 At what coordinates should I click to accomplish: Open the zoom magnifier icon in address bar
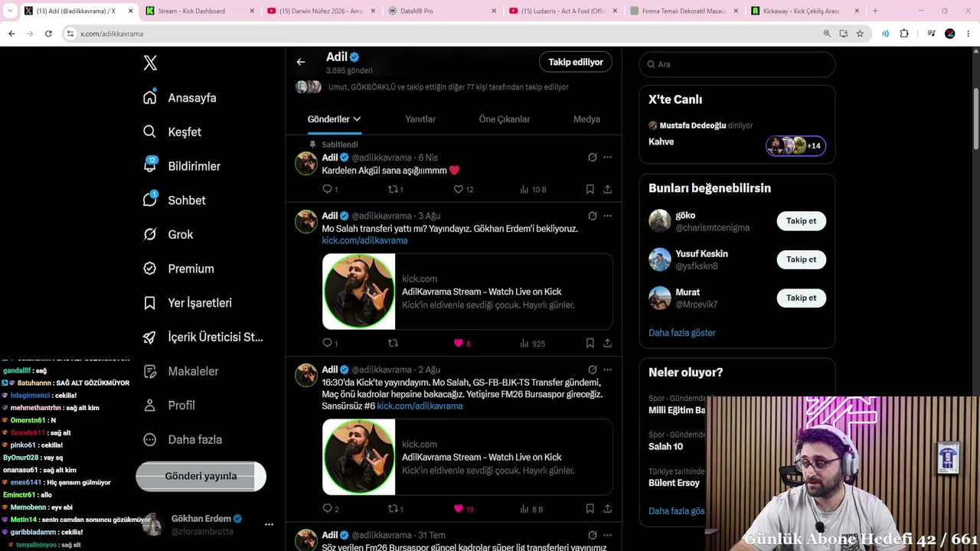tap(827, 34)
